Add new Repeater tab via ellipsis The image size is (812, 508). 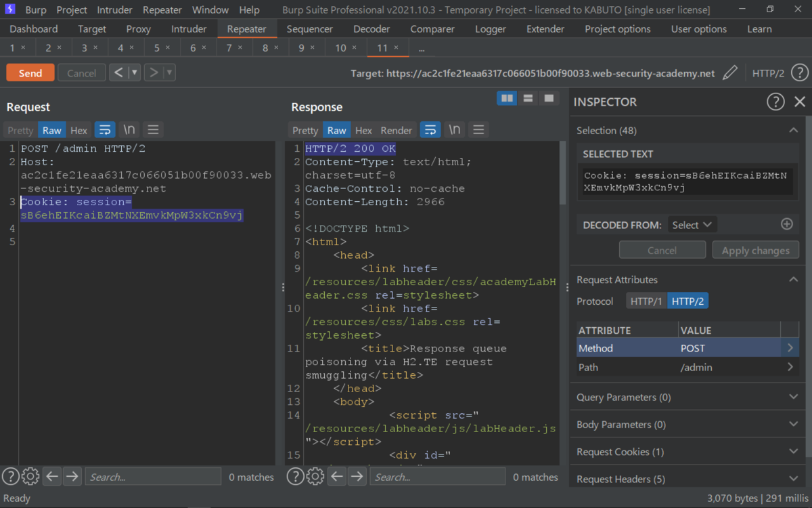click(x=422, y=49)
